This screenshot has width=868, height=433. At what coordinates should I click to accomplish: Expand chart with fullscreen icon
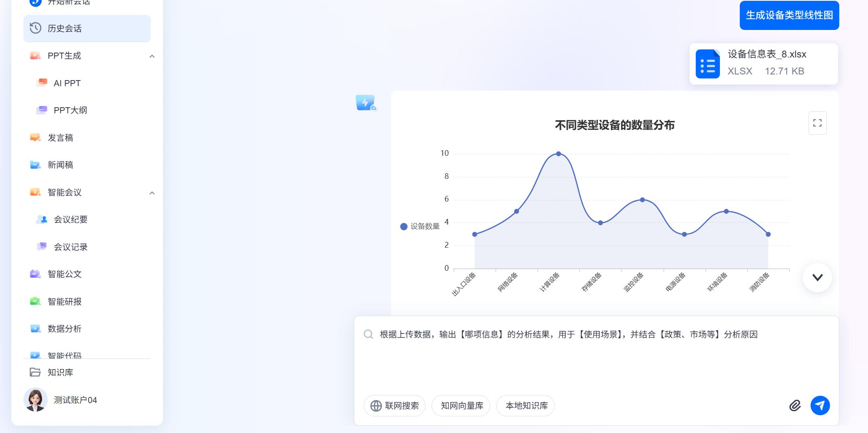(817, 123)
